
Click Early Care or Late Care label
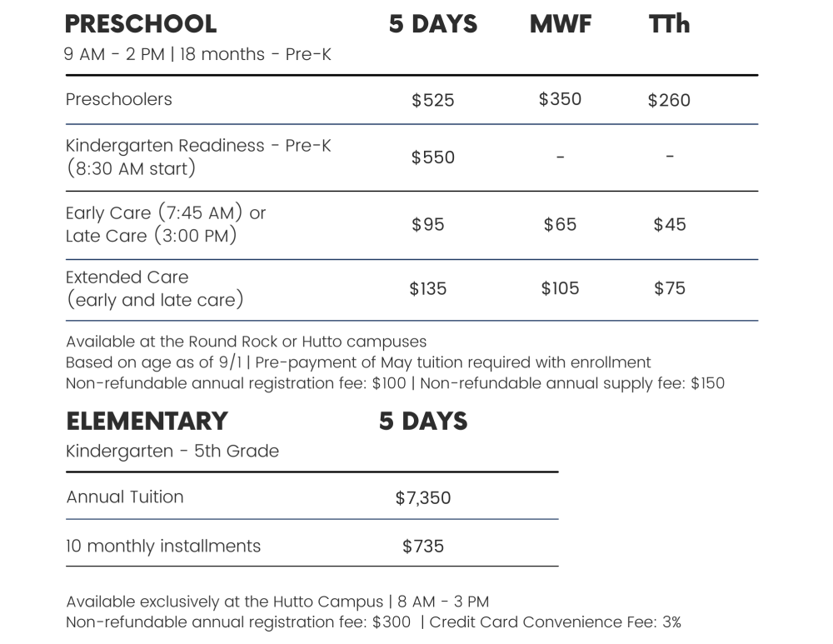tap(166, 224)
